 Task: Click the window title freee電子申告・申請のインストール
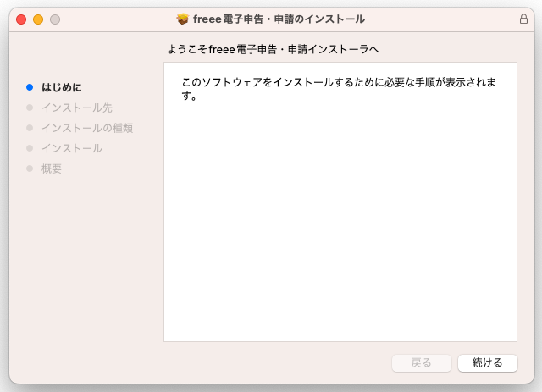(x=279, y=19)
